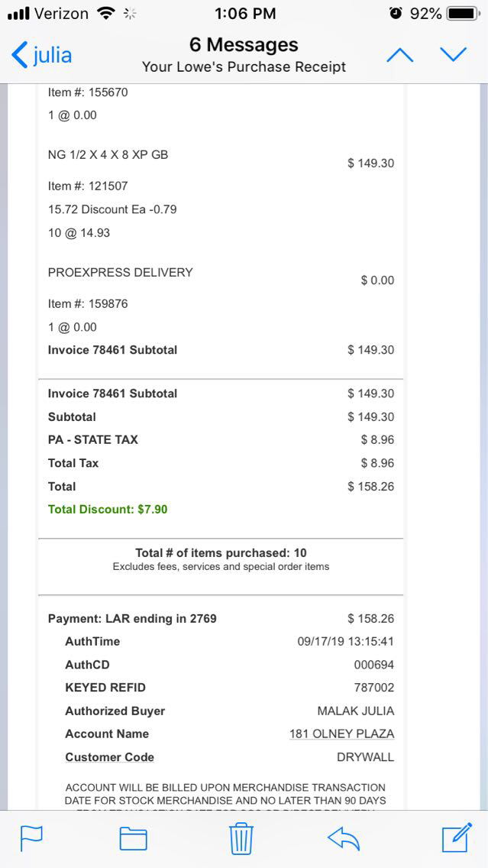
Task: Tap the Wi-Fi icon in status bar
Action: point(107,14)
